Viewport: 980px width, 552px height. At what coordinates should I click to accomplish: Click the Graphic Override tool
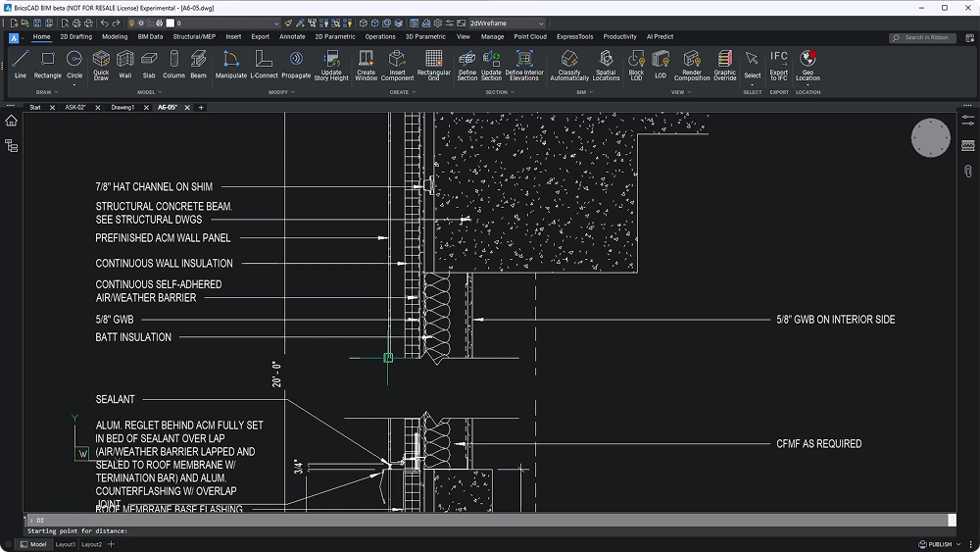(724, 66)
